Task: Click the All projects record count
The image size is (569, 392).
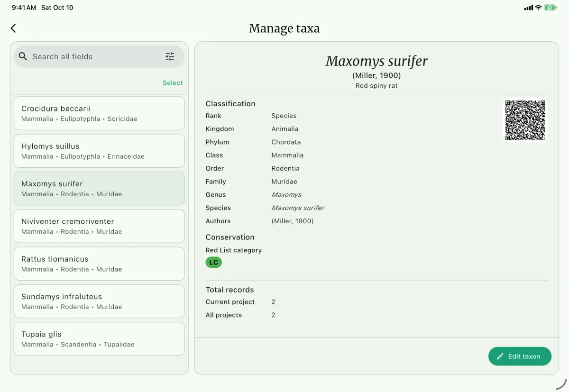Action: point(273,315)
